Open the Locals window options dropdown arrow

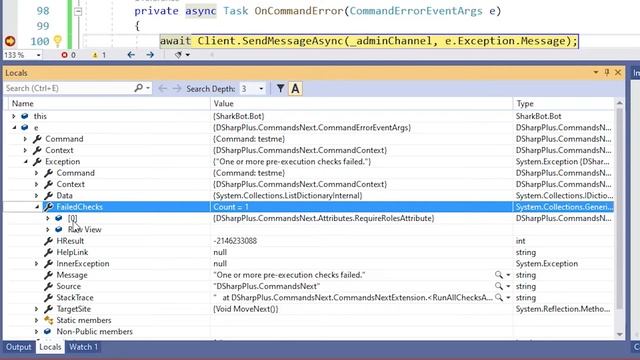tap(596, 73)
